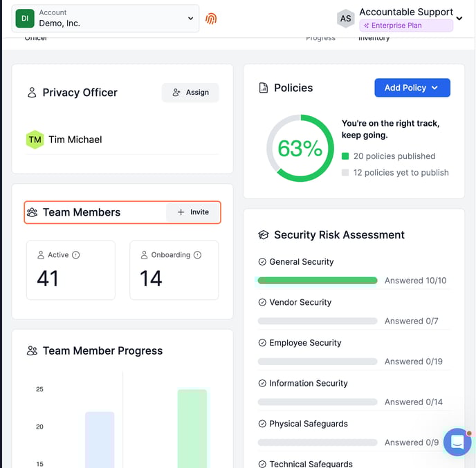The width and height of the screenshot is (476, 468).
Task: Click the Information Security check icon
Action: tap(262, 383)
